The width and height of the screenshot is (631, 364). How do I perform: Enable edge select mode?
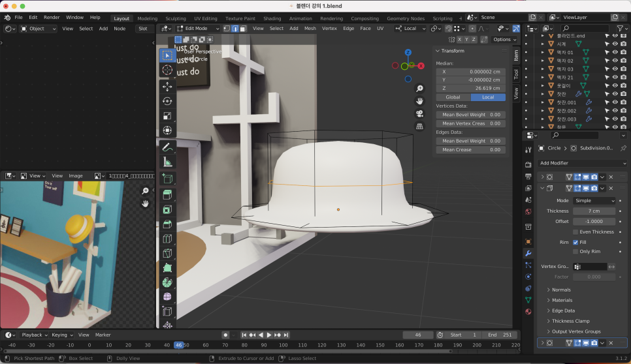coord(235,29)
